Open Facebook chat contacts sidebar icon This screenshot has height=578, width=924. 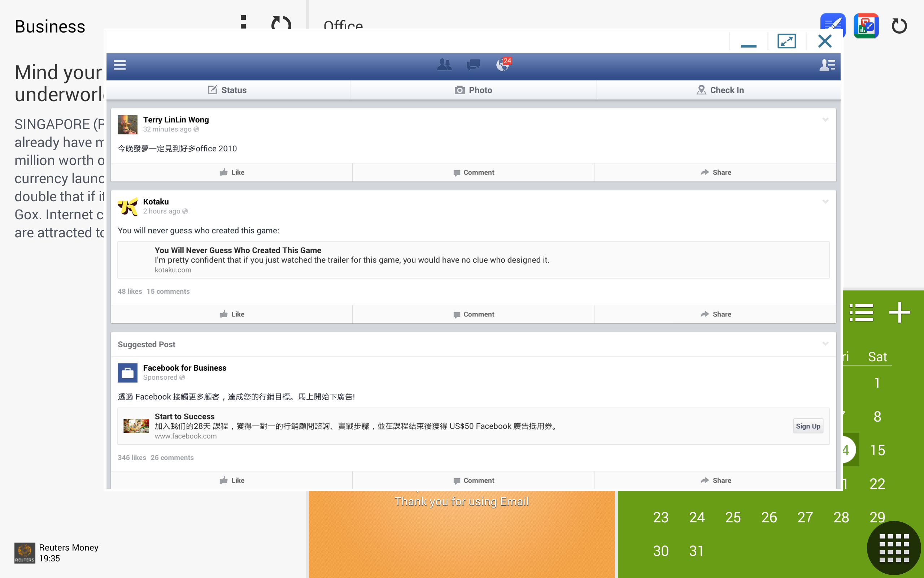coord(827,65)
